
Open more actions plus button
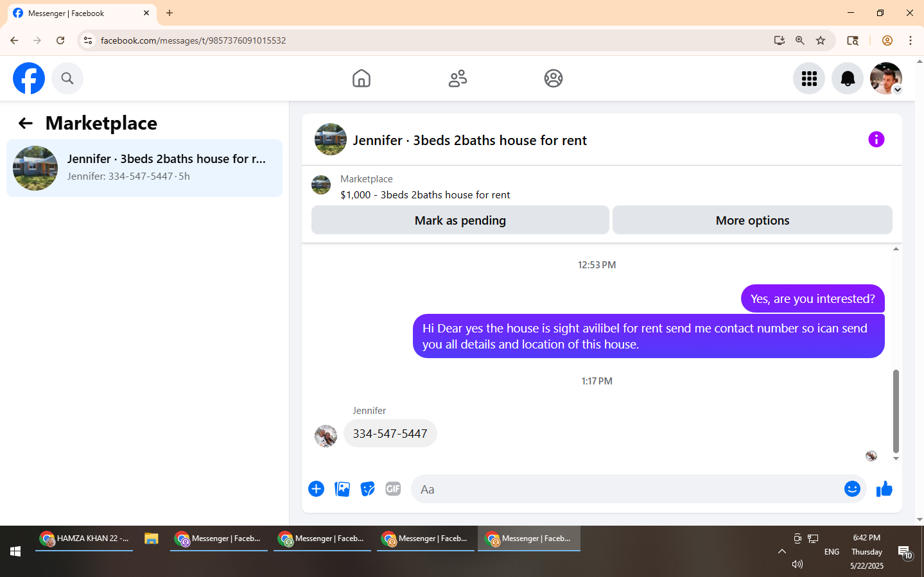316,489
